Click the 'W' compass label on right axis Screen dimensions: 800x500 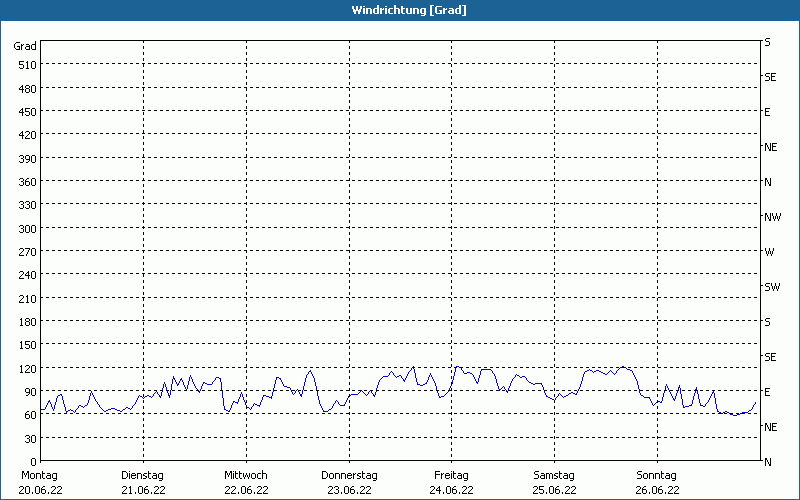(769, 252)
